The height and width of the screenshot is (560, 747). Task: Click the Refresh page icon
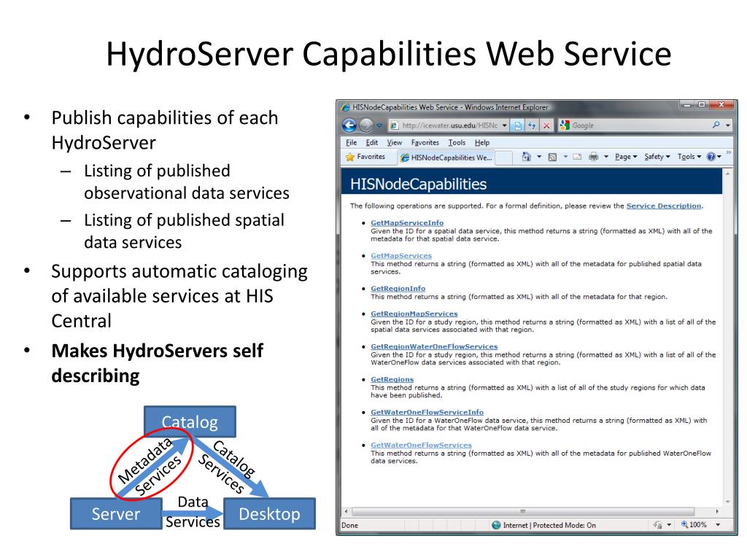(x=532, y=125)
